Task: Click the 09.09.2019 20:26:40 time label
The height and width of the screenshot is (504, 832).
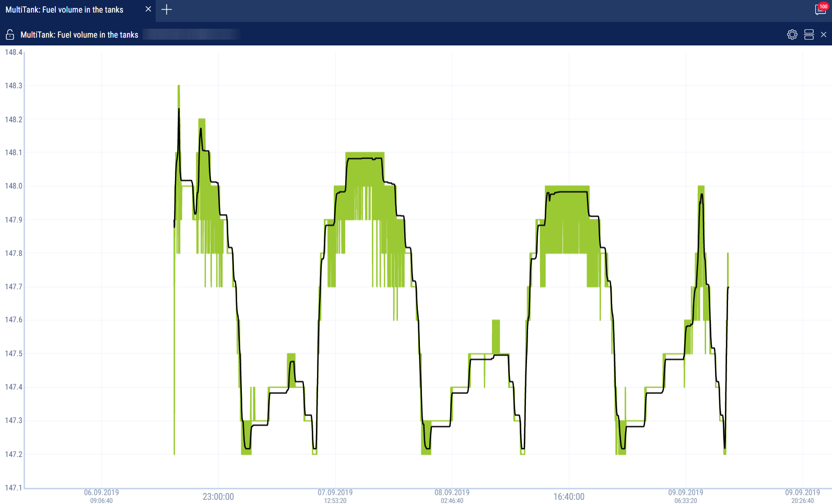Action: click(x=803, y=496)
